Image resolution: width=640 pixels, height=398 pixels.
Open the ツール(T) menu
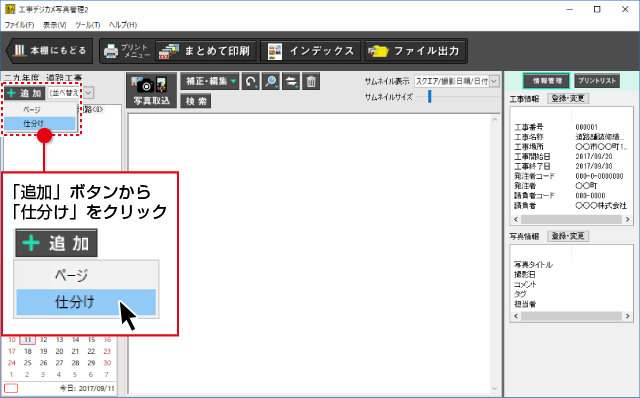pos(87,25)
